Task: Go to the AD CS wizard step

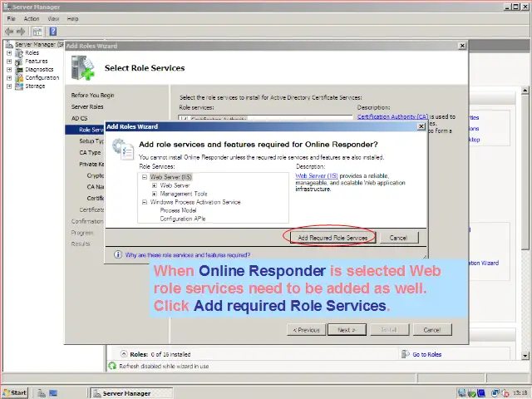Action: coord(80,118)
